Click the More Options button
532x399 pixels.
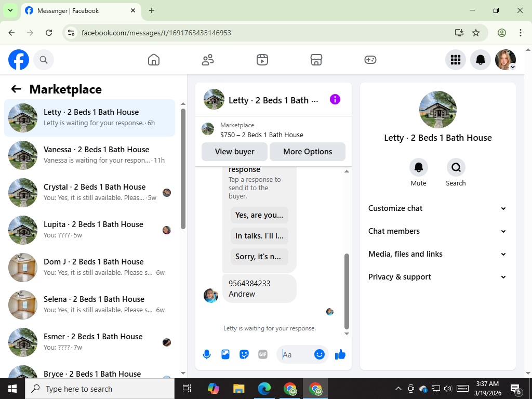click(x=308, y=152)
